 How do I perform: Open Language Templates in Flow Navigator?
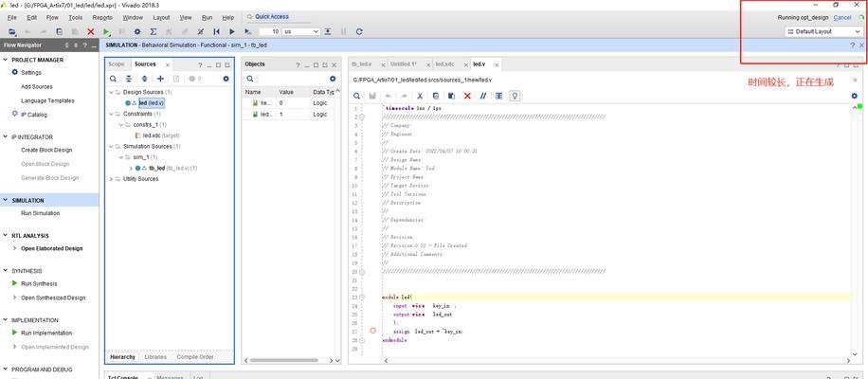(x=47, y=100)
